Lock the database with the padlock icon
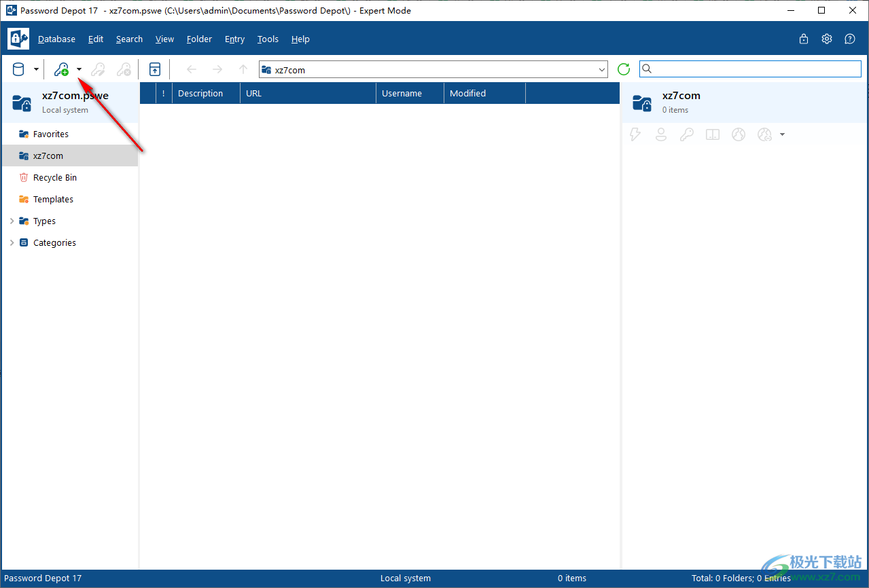 coord(804,39)
